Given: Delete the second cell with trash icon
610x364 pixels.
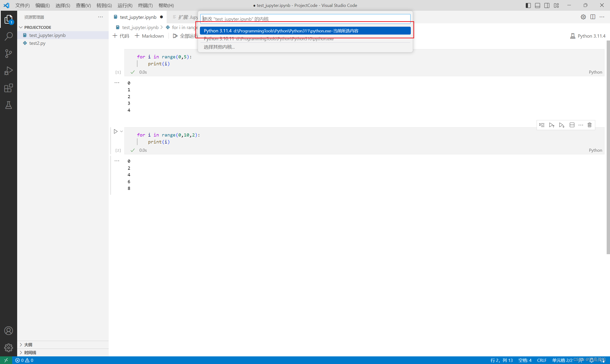Looking at the screenshot, I should [590, 125].
